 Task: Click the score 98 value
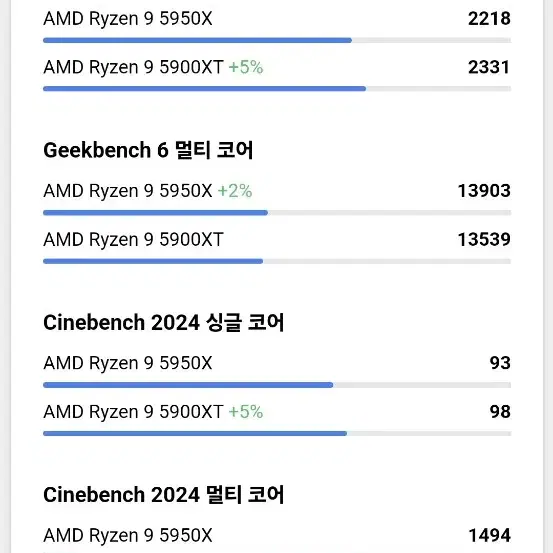click(x=500, y=412)
